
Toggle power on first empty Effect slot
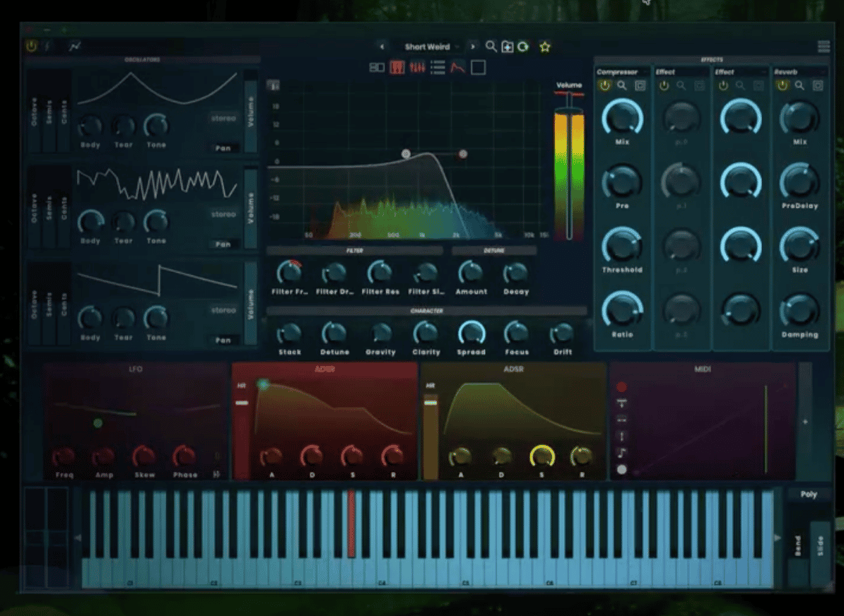tap(664, 85)
